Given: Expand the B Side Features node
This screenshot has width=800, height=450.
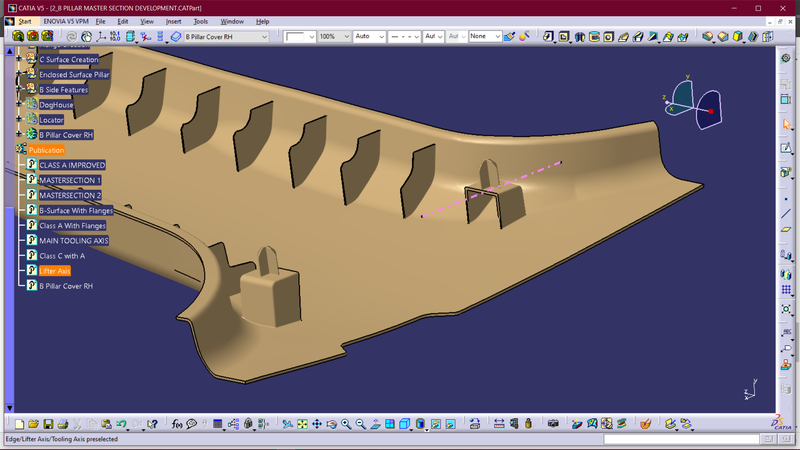Looking at the screenshot, I should [19, 89].
